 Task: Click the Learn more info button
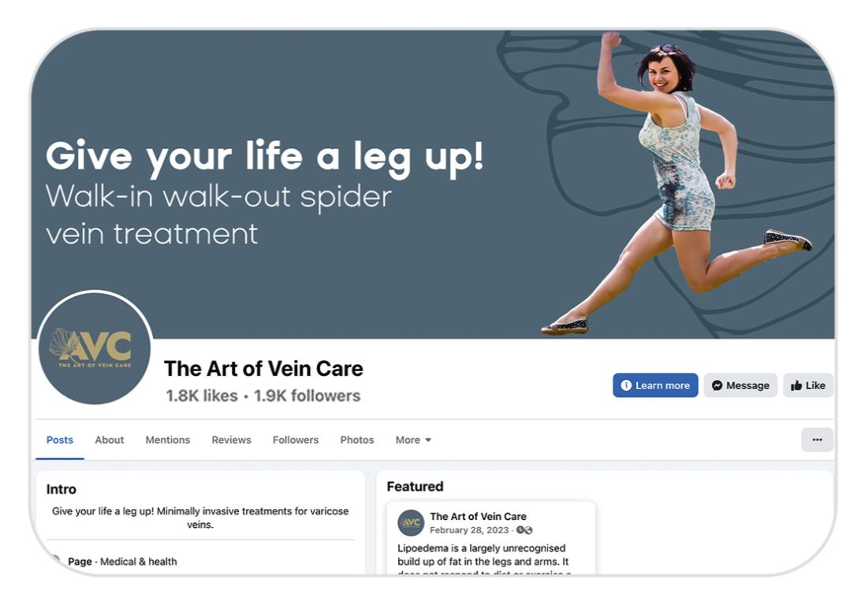click(655, 385)
